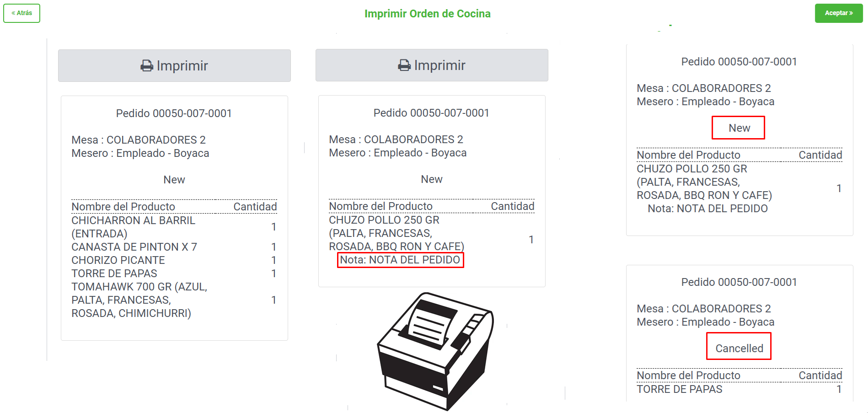Image resolution: width=868 pixels, height=413 pixels.
Task: Select the Nombre del Producto column header
Action: point(124,206)
